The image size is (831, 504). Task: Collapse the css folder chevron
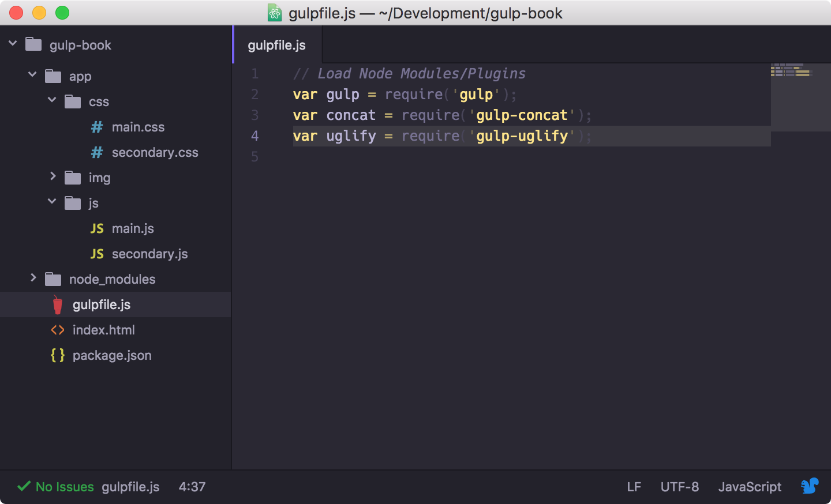pyautogui.click(x=52, y=99)
